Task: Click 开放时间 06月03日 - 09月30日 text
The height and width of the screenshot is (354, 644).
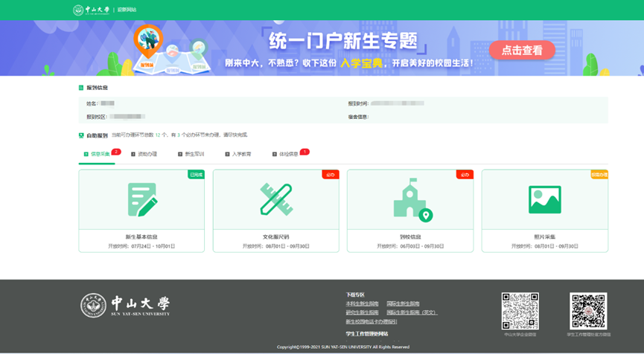Action: click(x=410, y=246)
